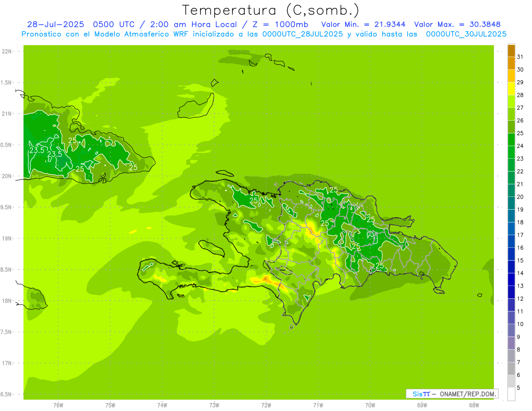Click the colorbar legend value '14'
532x411 pixels.
[x=520, y=273]
